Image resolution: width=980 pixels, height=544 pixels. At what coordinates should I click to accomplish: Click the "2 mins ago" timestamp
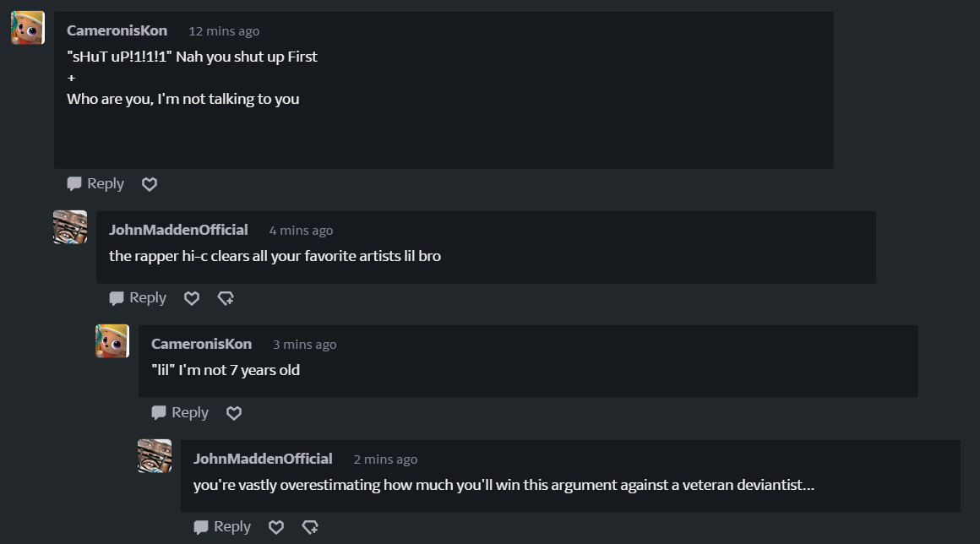(385, 460)
